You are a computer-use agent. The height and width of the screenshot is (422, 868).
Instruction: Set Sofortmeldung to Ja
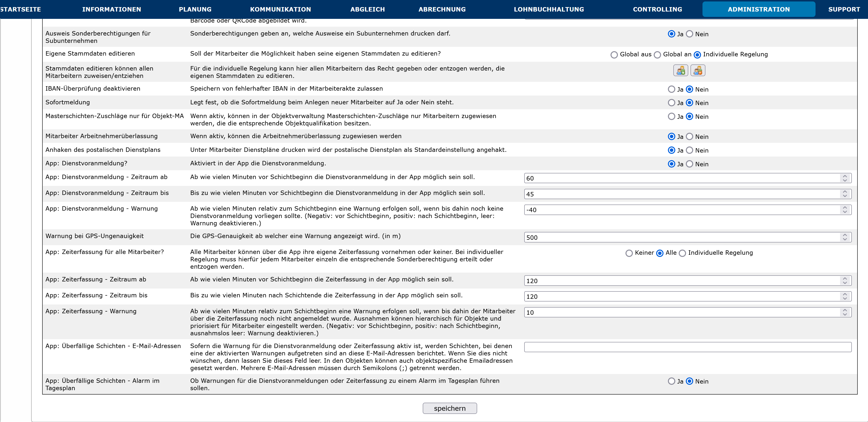(671, 103)
